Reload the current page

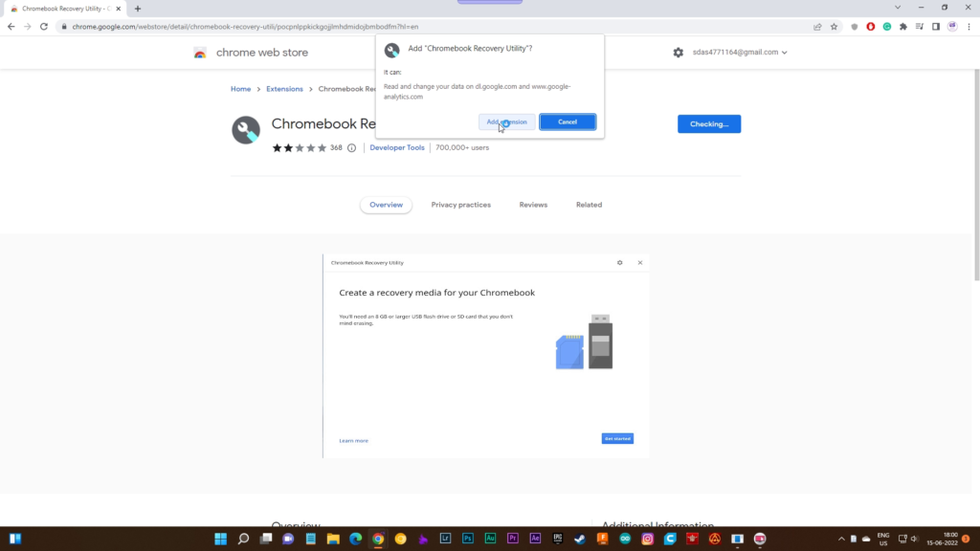pyautogui.click(x=44, y=27)
